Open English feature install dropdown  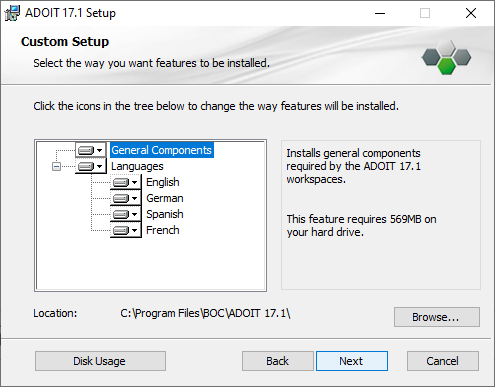click(126, 182)
